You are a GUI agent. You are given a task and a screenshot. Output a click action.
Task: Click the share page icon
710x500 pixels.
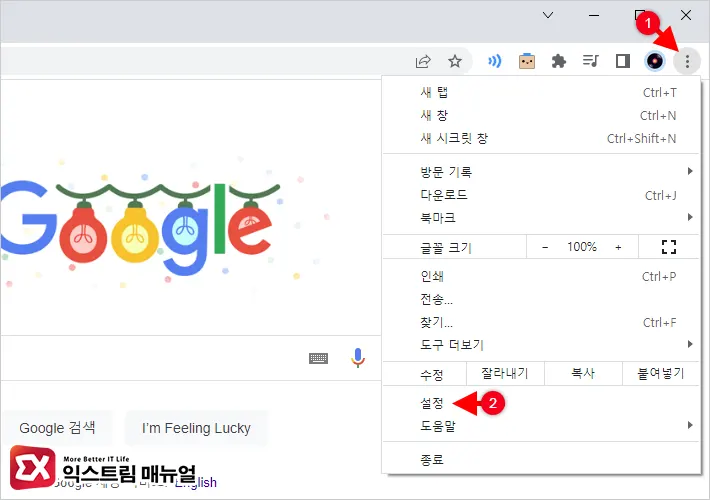423,61
